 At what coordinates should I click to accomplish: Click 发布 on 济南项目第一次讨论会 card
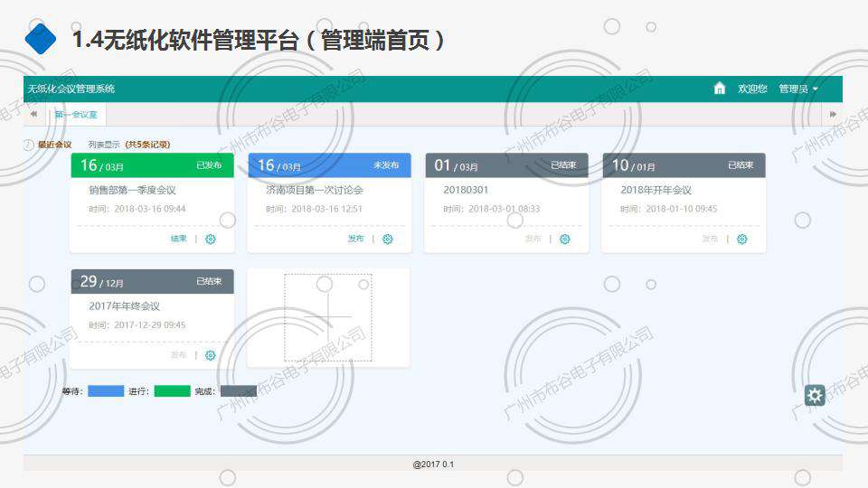point(356,239)
